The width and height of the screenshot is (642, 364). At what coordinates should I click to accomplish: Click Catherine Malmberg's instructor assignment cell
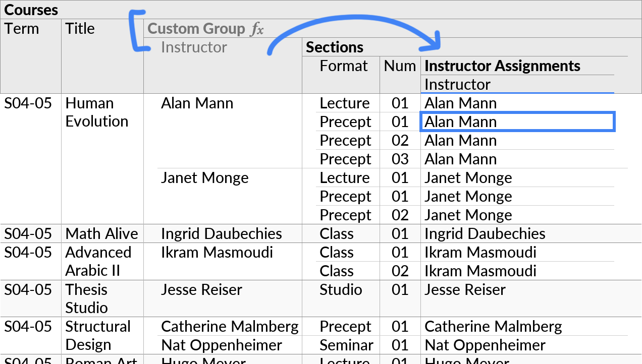493,327
